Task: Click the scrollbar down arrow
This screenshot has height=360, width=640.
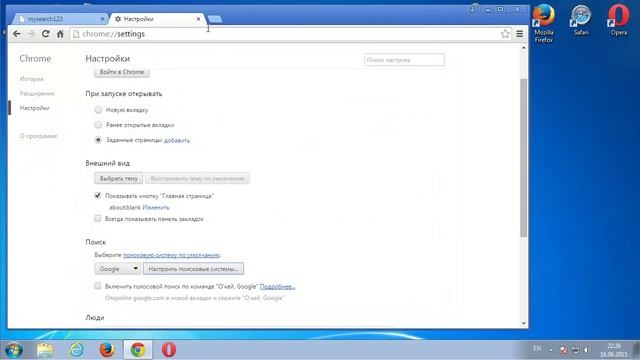Action: click(524, 323)
